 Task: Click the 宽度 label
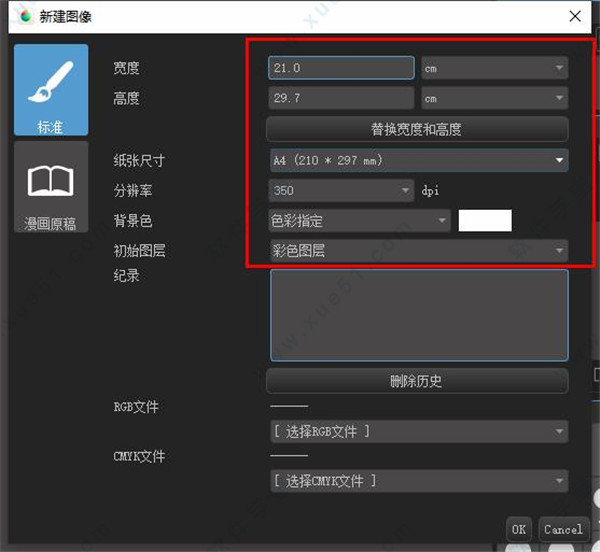126,68
